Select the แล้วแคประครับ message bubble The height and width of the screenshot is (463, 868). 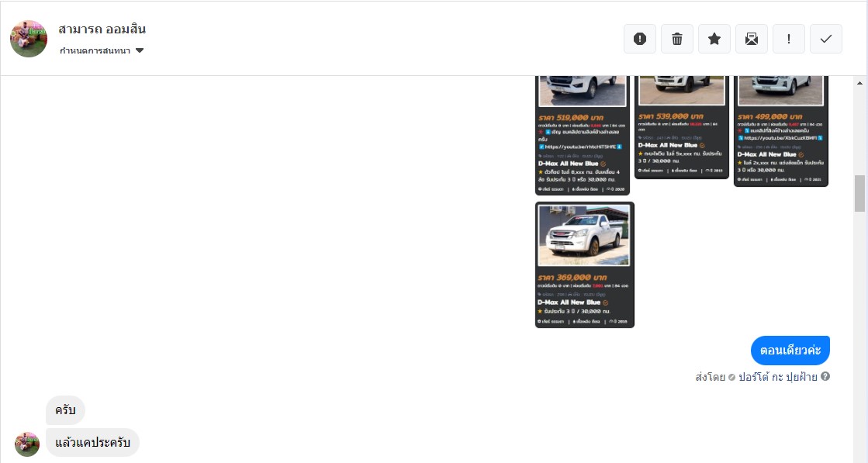(92, 443)
